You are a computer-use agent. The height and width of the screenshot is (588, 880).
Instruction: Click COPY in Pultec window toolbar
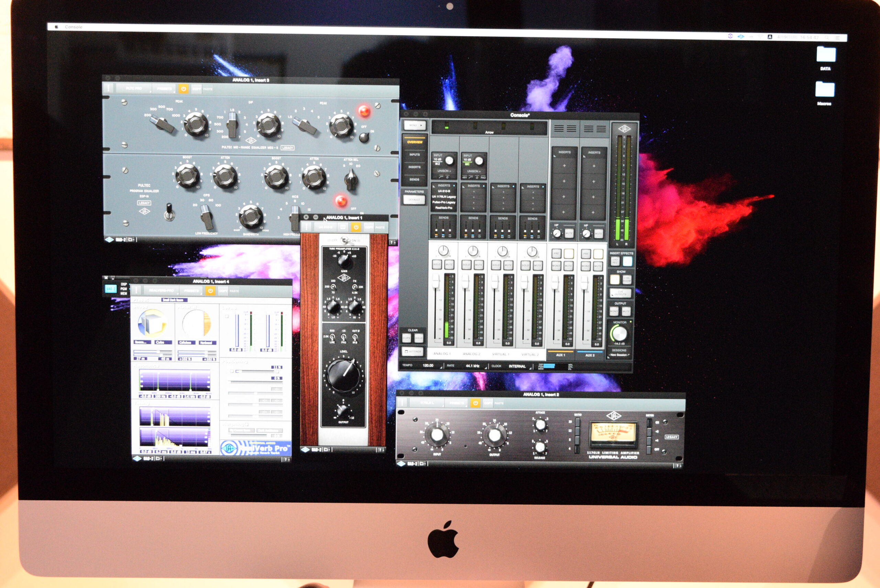point(197,89)
